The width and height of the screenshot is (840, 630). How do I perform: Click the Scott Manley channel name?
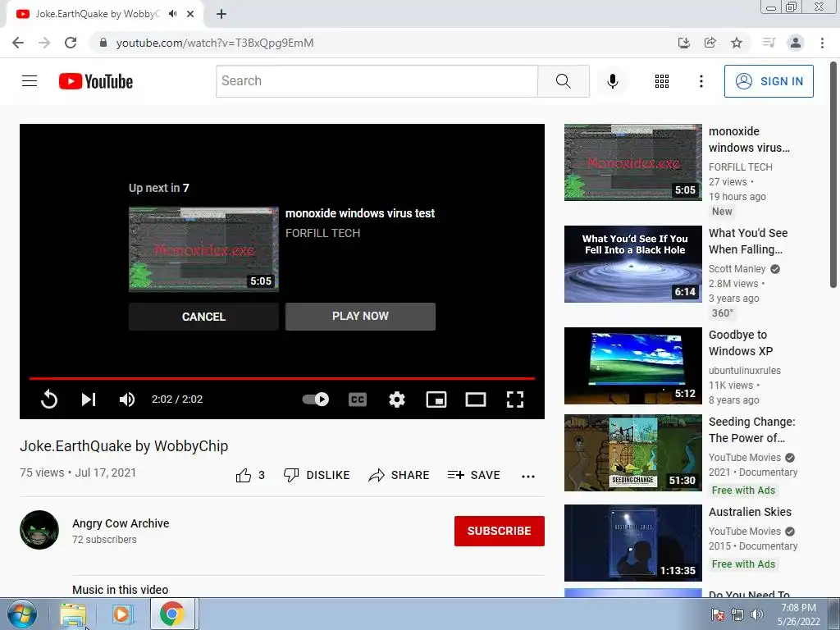click(x=737, y=269)
